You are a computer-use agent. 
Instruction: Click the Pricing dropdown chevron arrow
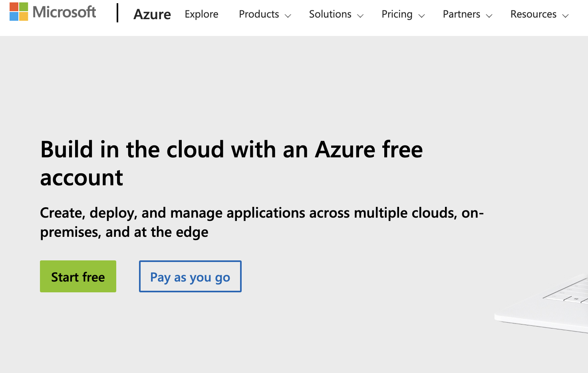tap(421, 16)
